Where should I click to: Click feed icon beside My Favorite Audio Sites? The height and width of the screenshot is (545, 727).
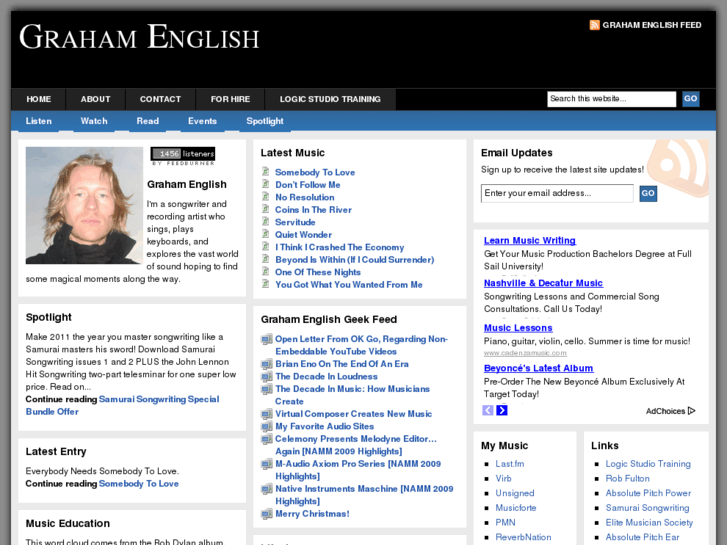(267, 427)
